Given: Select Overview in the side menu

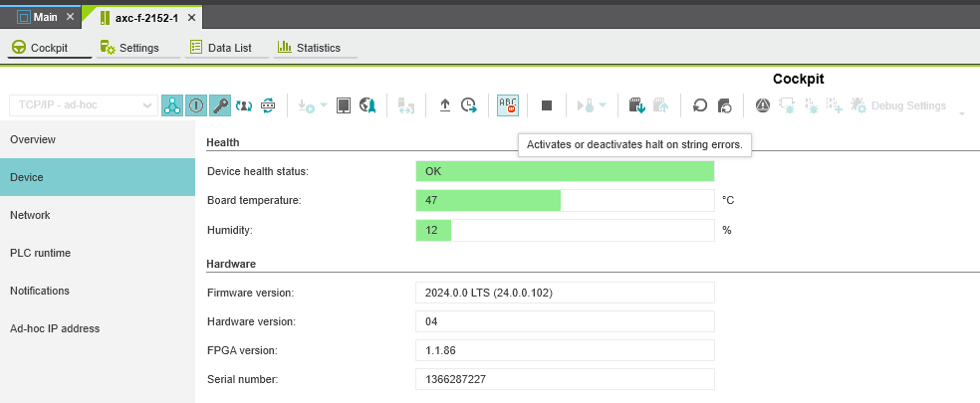Looking at the screenshot, I should pos(98,139).
